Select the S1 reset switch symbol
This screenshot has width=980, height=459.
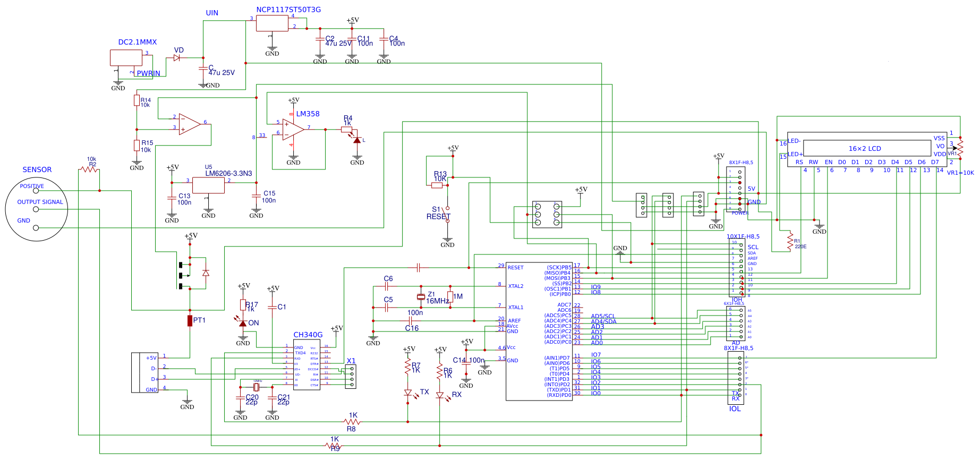coord(447,214)
